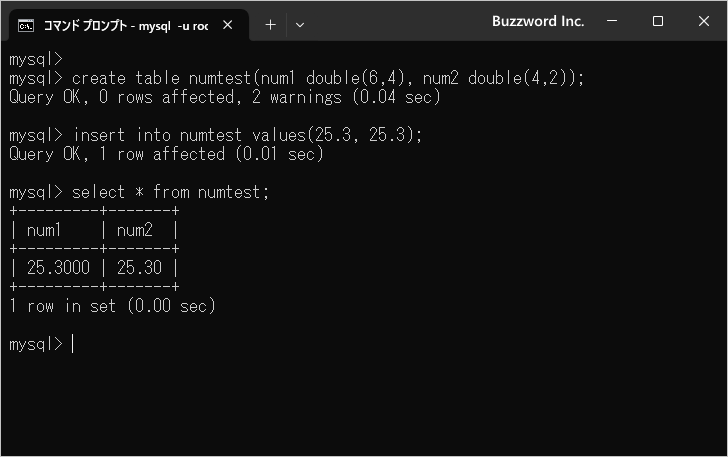Click the Buzzword Inc. title text
Screen dimensions: 728x457
pos(538,21)
